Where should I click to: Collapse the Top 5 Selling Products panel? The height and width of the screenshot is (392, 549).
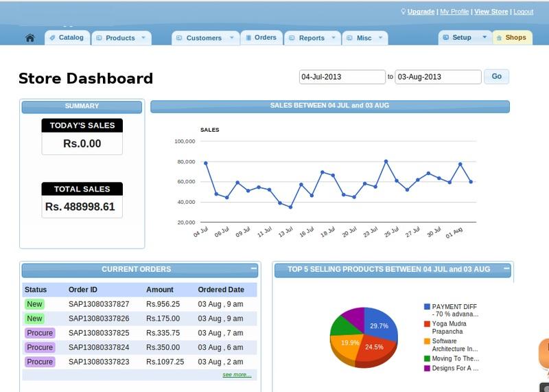point(506,268)
